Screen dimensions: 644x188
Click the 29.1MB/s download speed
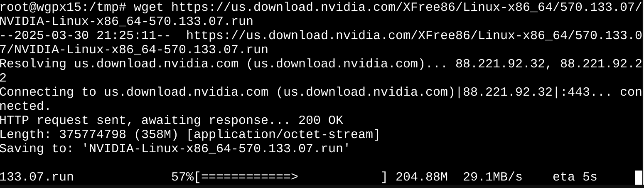pyautogui.click(x=492, y=177)
